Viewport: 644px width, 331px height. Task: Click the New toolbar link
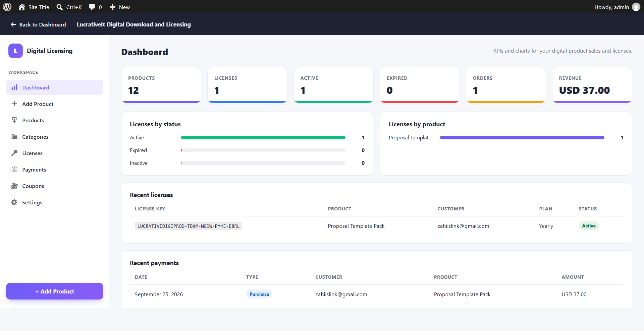[120, 7]
